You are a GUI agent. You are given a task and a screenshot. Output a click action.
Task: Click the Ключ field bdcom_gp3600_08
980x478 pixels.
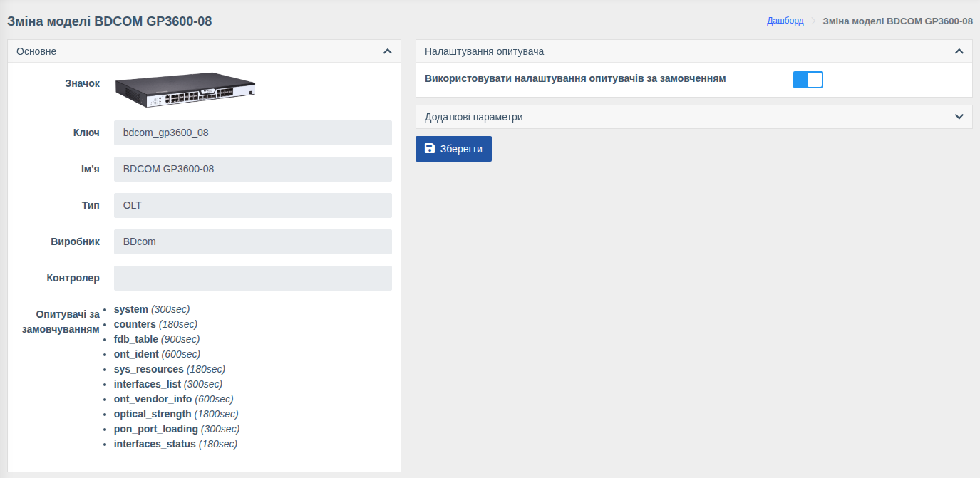pos(253,133)
